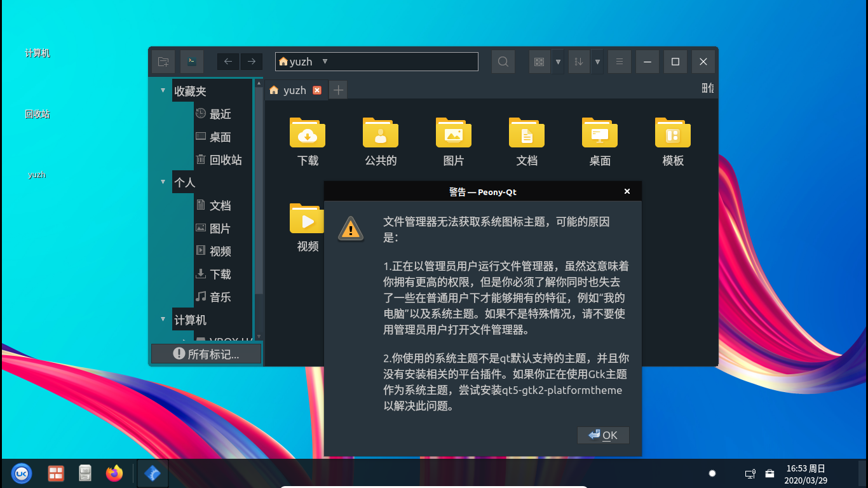The image size is (868, 488).
Task: Add a new tab with plus button
Action: click(339, 90)
